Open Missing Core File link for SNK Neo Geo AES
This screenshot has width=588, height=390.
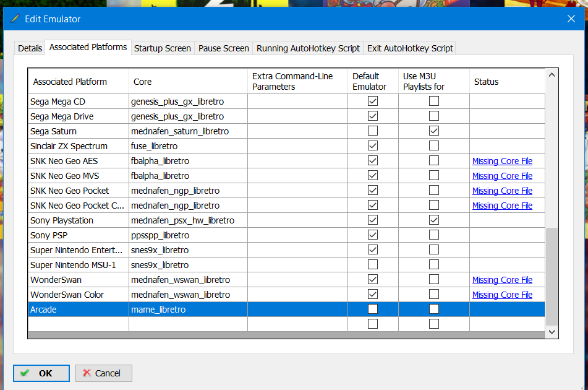pyautogui.click(x=502, y=161)
